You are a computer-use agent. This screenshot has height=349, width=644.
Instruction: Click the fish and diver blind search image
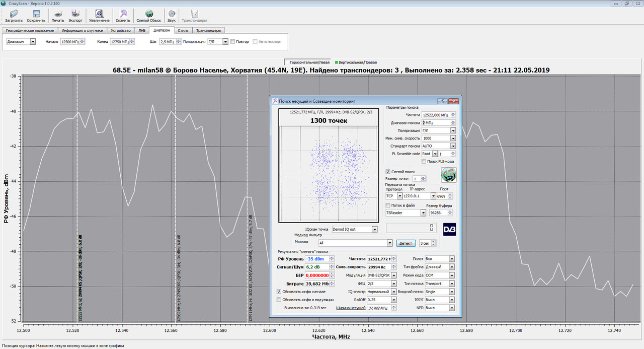click(x=448, y=175)
